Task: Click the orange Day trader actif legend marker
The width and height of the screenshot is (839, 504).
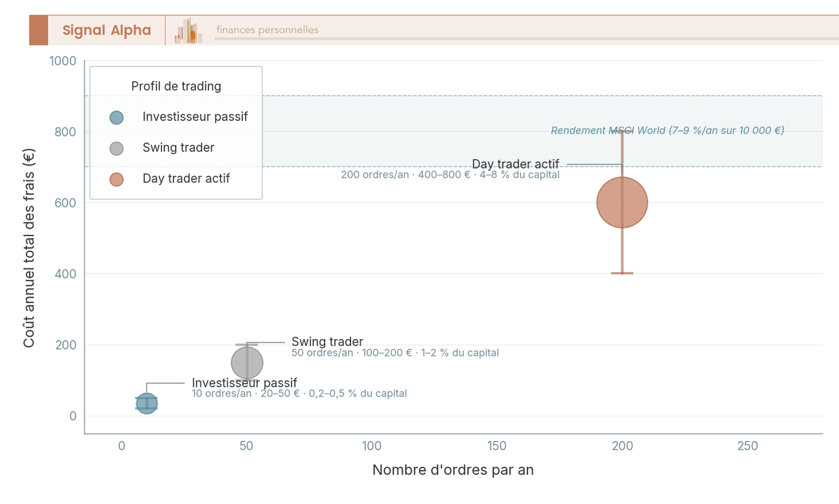Action: 117,179
